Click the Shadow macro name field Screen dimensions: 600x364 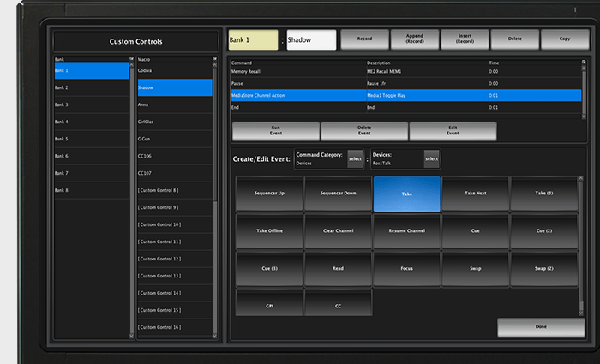[x=311, y=40]
